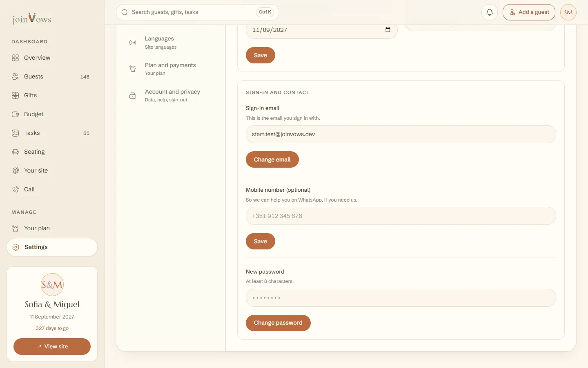Screen dimensions: 588x368
Task: Open Tasks from the sidebar
Action: tap(52, 133)
